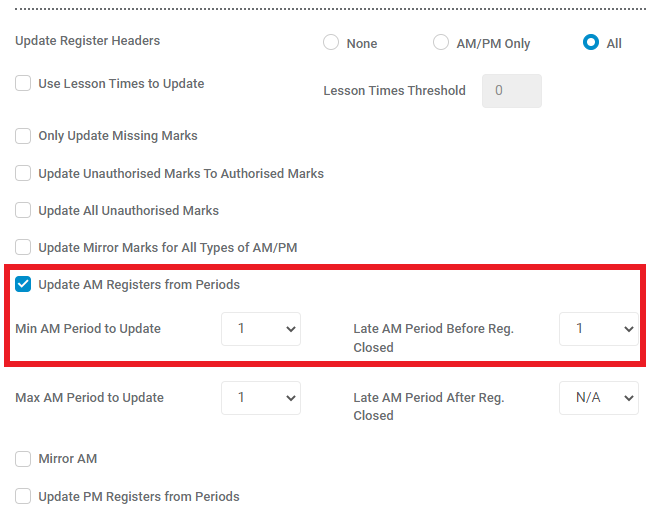Click the Update Register Headers label
Screen dimensions: 647x524
(x=87, y=41)
